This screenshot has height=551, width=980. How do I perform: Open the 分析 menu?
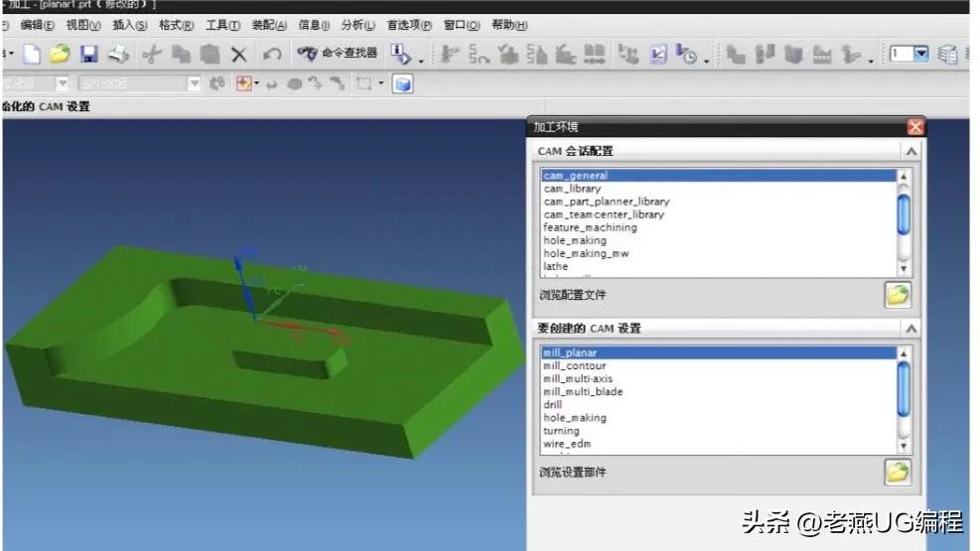(x=357, y=25)
